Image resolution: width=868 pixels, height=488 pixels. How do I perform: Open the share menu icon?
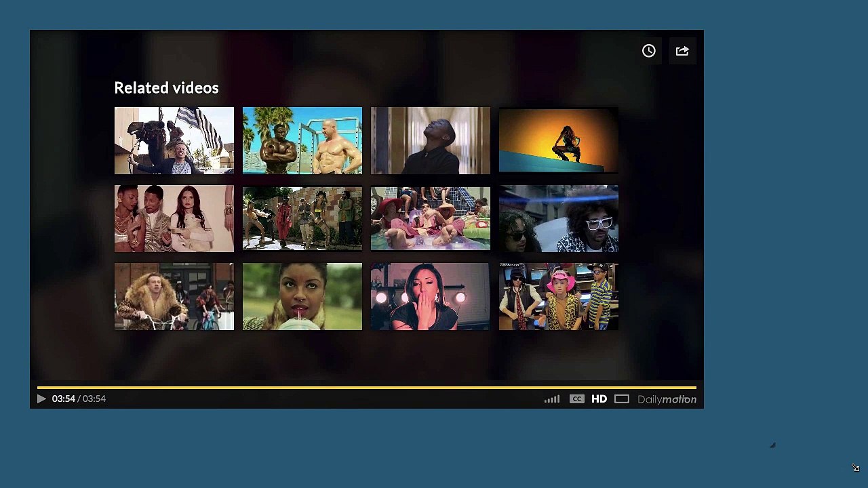click(x=682, y=51)
